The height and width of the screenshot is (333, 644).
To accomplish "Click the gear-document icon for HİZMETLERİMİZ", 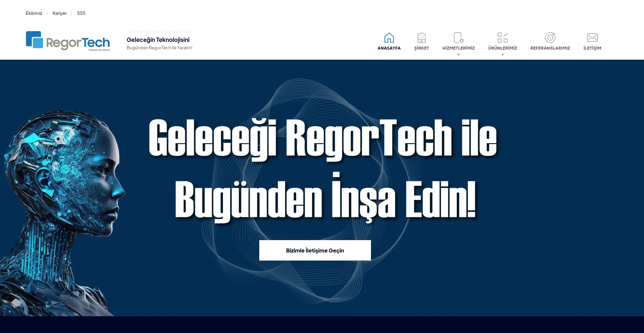I will (458, 37).
